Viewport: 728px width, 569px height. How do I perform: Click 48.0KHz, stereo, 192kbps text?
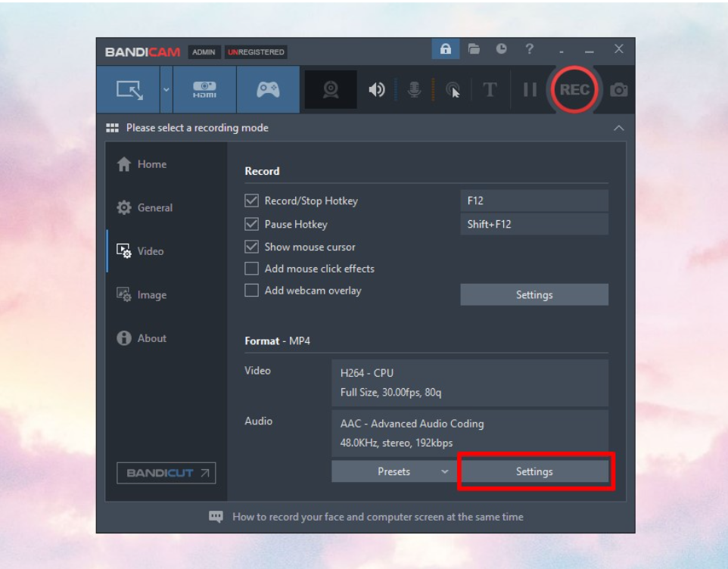tap(396, 443)
